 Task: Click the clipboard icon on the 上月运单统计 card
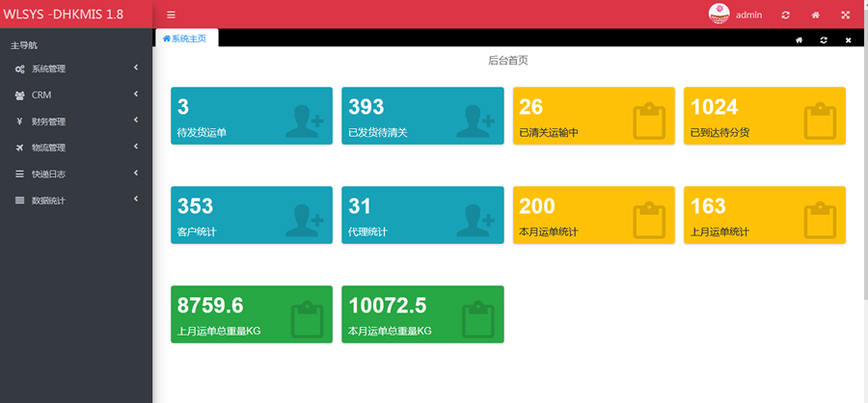tap(820, 220)
